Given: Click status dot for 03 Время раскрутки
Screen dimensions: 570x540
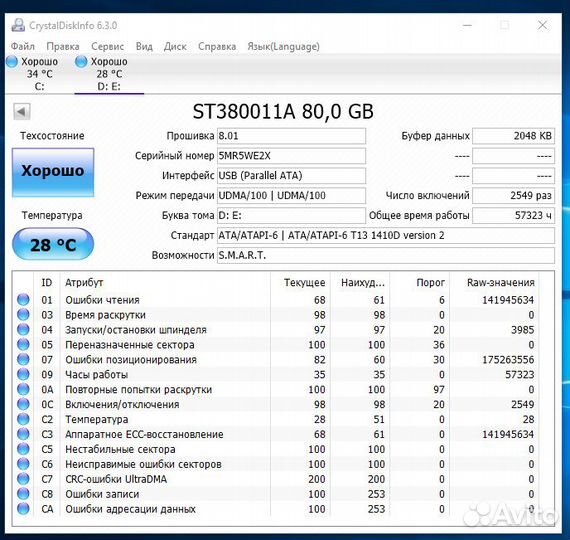Looking at the screenshot, I should click(23, 315).
